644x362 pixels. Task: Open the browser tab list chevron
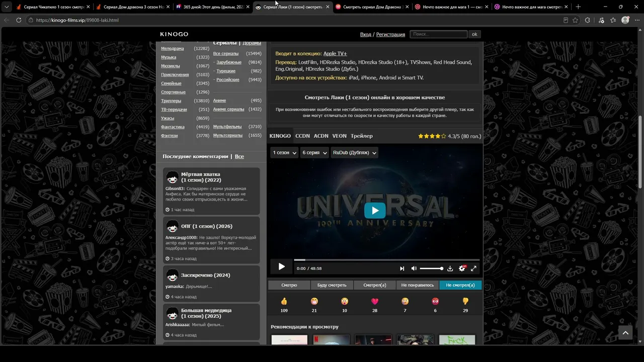pos(7,7)
